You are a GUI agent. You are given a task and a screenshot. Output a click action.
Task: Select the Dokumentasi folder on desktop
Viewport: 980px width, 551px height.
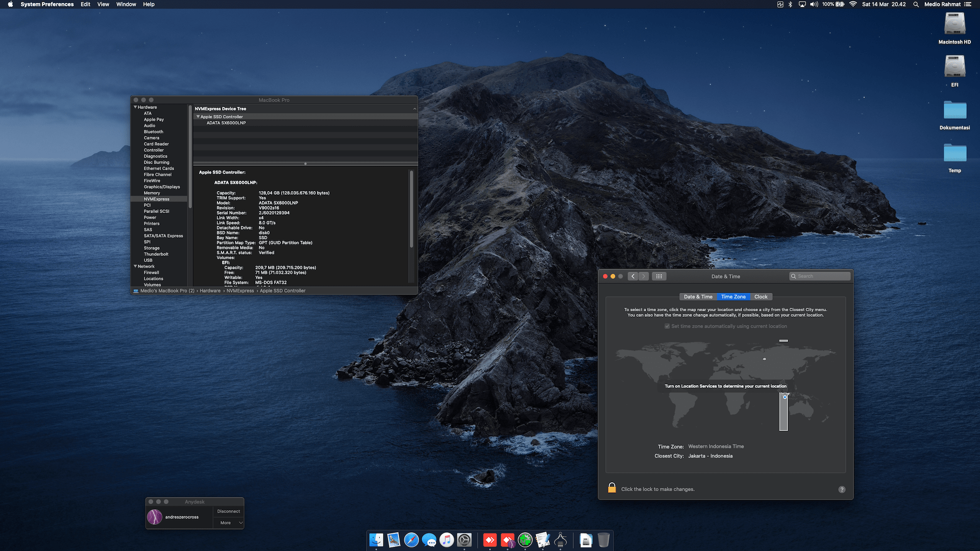point(954,110)
